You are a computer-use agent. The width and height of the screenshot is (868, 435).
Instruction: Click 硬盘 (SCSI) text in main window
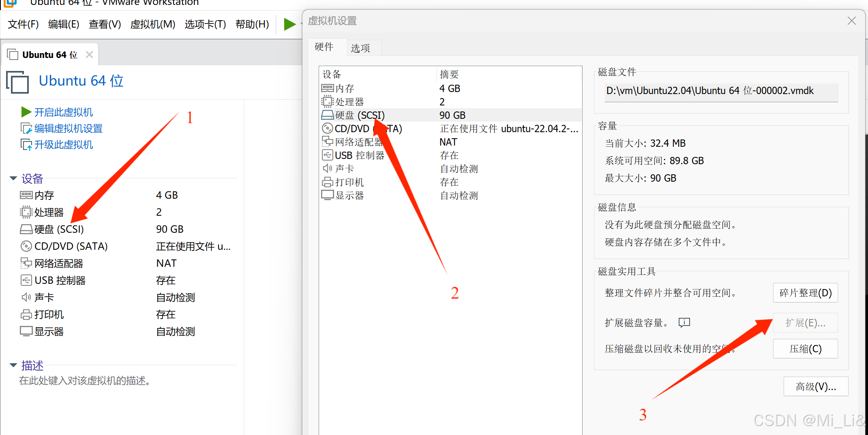pyautogui.click(x=59, y=229)
